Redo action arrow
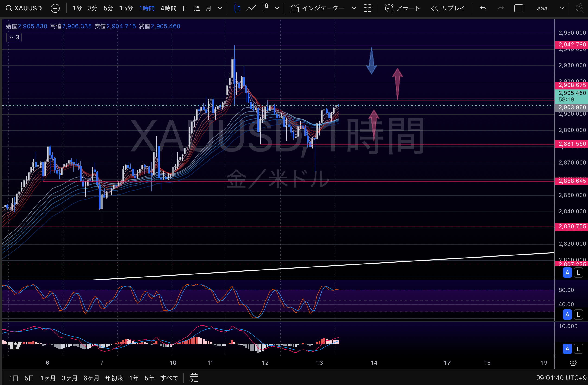588x385 pixels. 501,8
